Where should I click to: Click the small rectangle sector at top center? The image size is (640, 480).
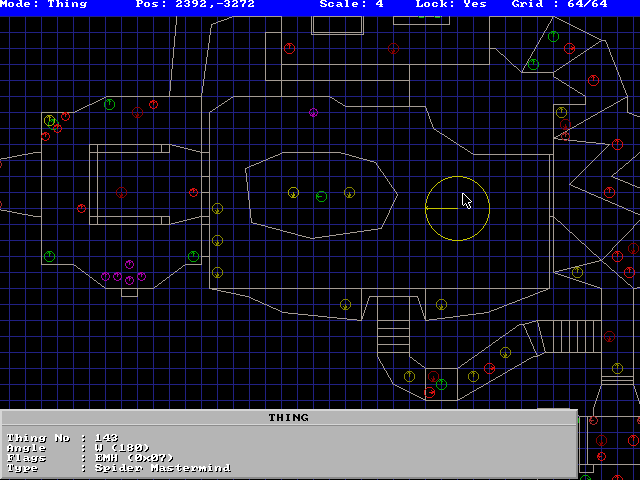337,25
